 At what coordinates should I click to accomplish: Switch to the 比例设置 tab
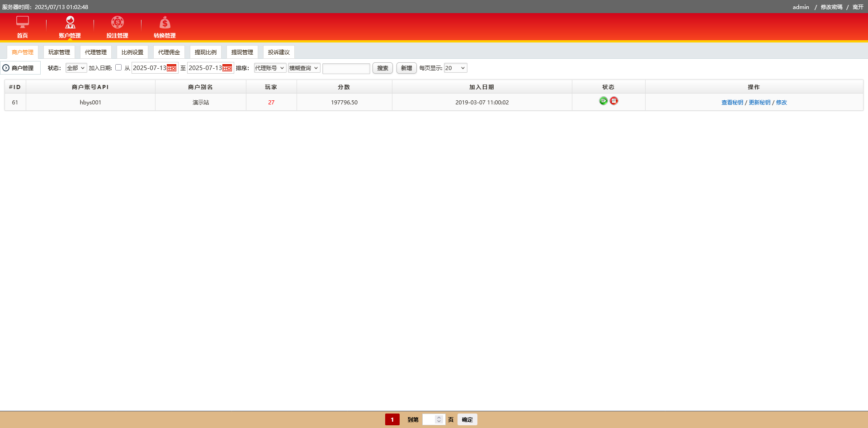pos(132,52)
